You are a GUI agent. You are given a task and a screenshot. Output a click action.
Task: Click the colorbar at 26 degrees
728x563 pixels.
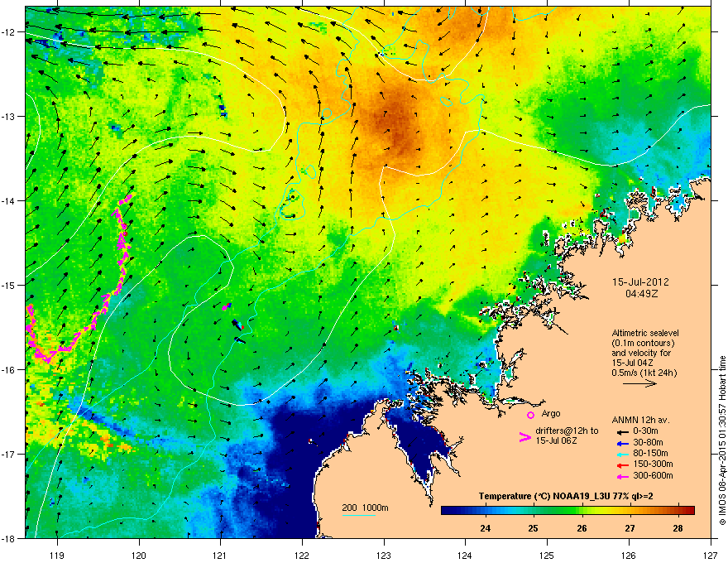tap(582, 511)
